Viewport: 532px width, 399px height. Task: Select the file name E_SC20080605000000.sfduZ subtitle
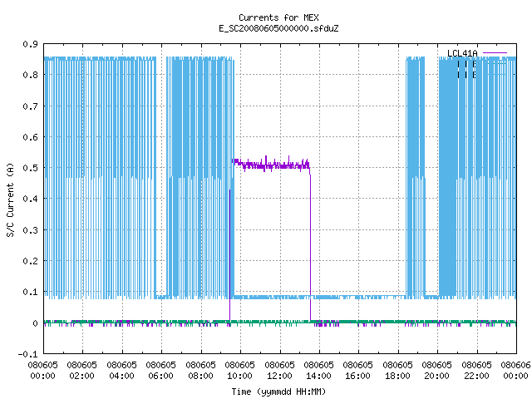[278, 28]
